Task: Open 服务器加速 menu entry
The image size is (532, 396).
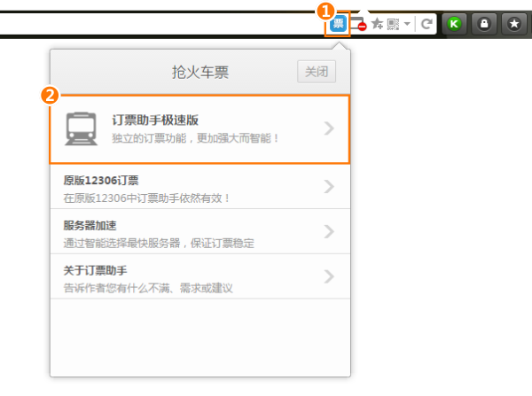Action: click(x=200, y=231)
